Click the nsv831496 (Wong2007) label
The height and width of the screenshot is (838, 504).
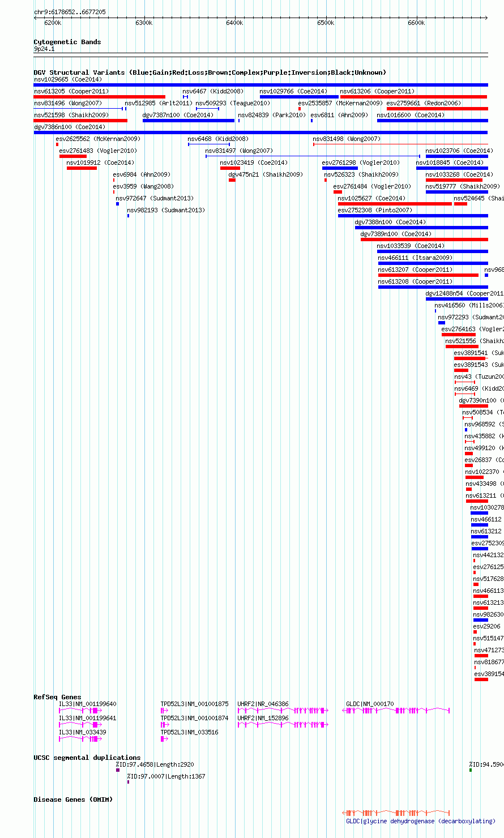pos(68,103)
